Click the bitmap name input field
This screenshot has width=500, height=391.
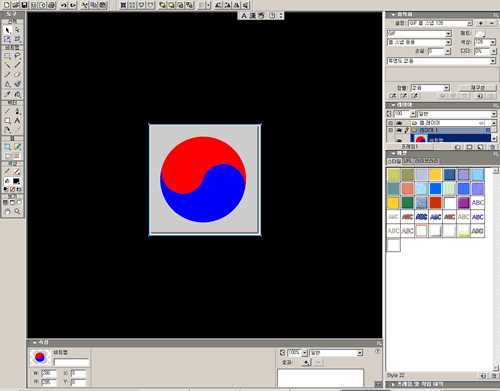point(71,362)
